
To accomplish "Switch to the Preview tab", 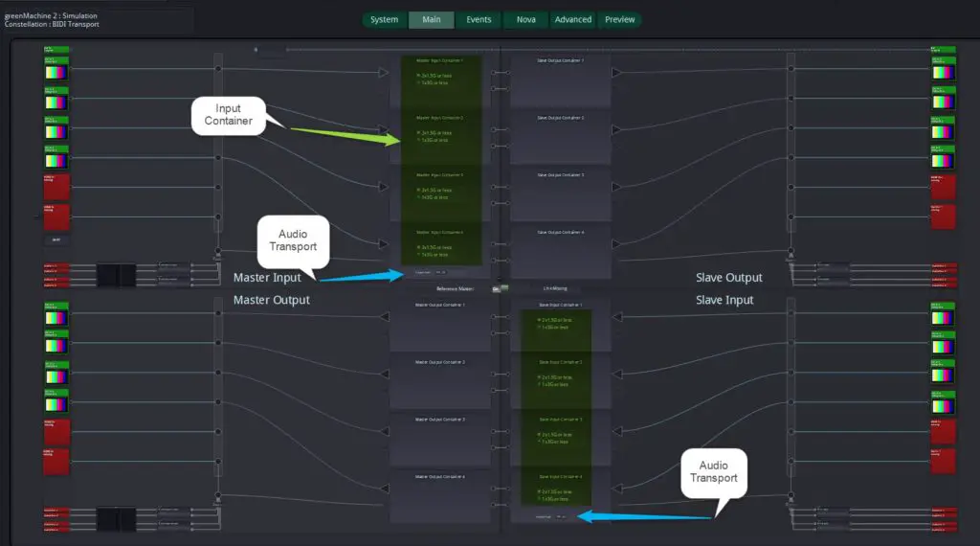I will click(x=619, y=19).
